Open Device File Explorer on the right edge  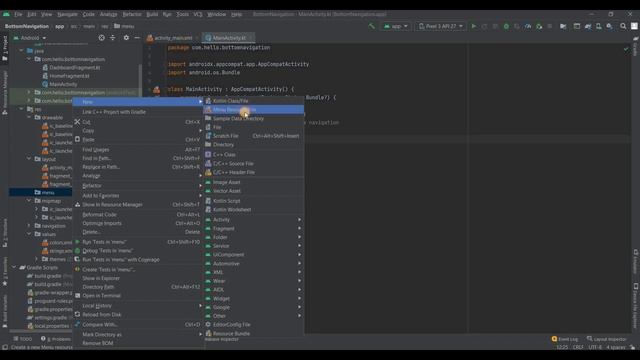click(x=636, y=306)
